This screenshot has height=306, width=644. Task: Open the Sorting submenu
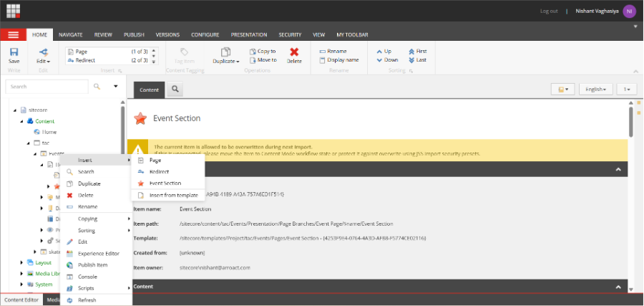coord(96,230)
